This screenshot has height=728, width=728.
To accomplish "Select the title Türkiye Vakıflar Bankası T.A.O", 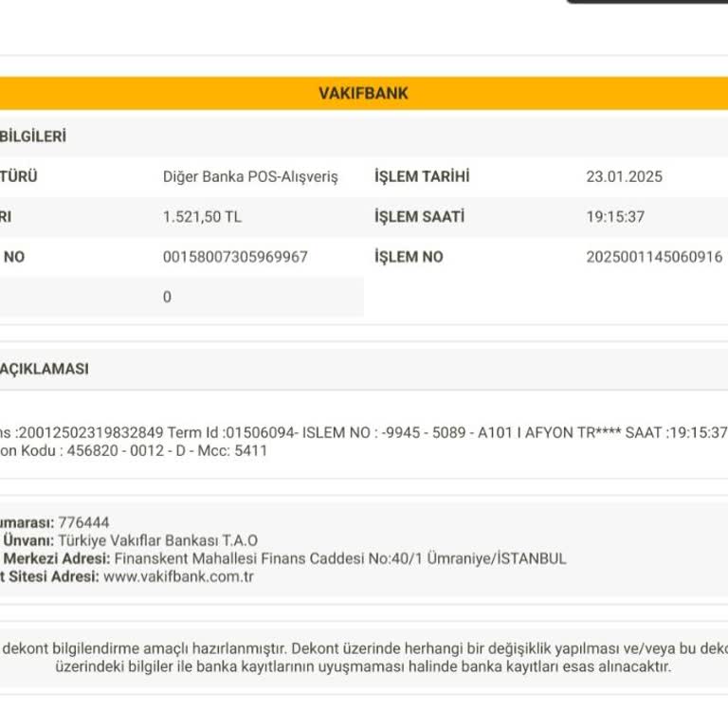I will click(158, 540).
